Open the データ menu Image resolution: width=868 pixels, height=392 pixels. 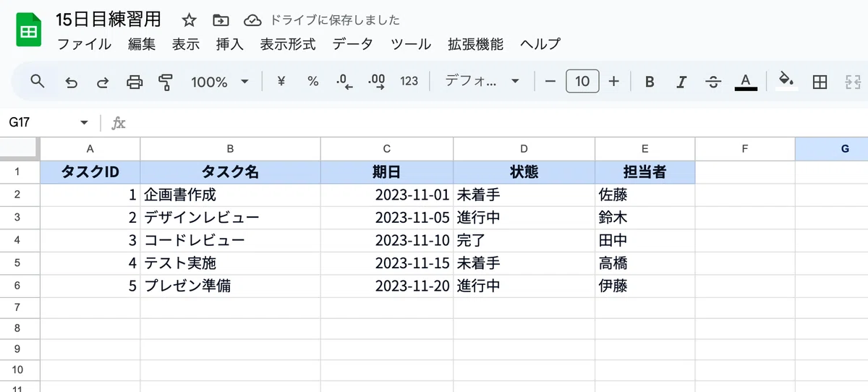tap(353, 44)
